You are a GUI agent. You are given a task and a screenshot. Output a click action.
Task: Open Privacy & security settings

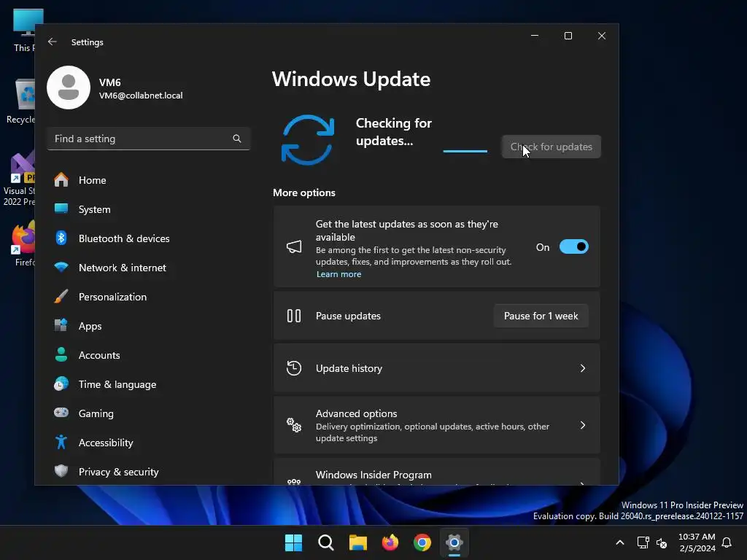[119, 472]
